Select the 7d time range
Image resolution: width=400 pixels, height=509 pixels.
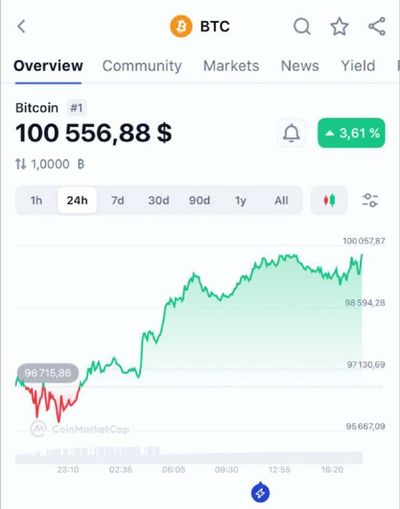pos(118,200)
